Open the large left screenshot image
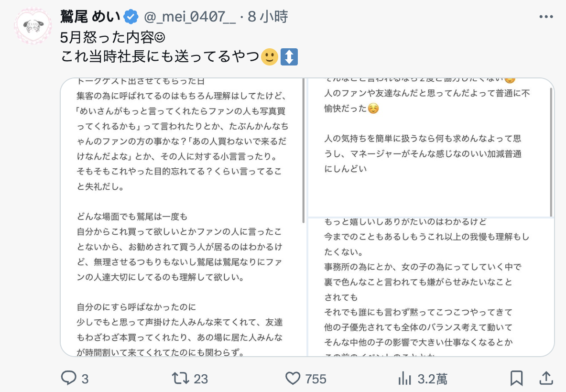This screenshot has width=566, height=392. click(184, 218)
